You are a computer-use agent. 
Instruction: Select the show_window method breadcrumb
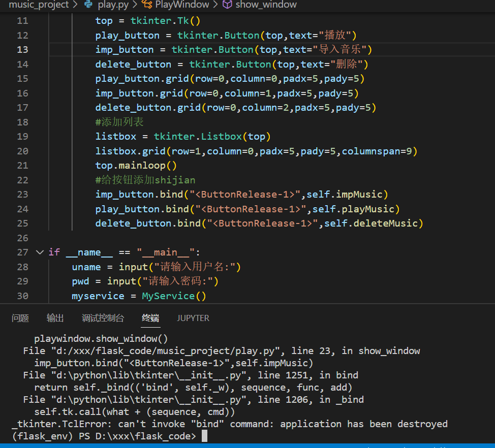(x=266, y=5)
